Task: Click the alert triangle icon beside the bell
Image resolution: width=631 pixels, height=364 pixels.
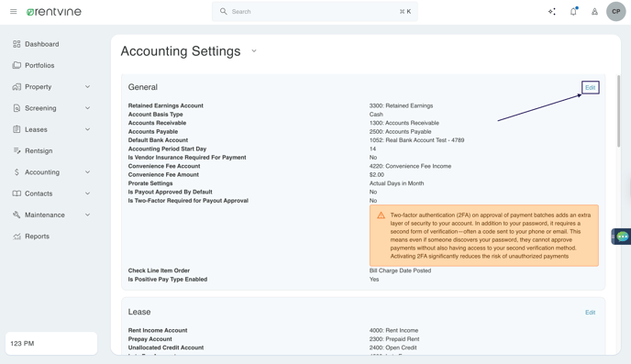Action: (594, 12)
